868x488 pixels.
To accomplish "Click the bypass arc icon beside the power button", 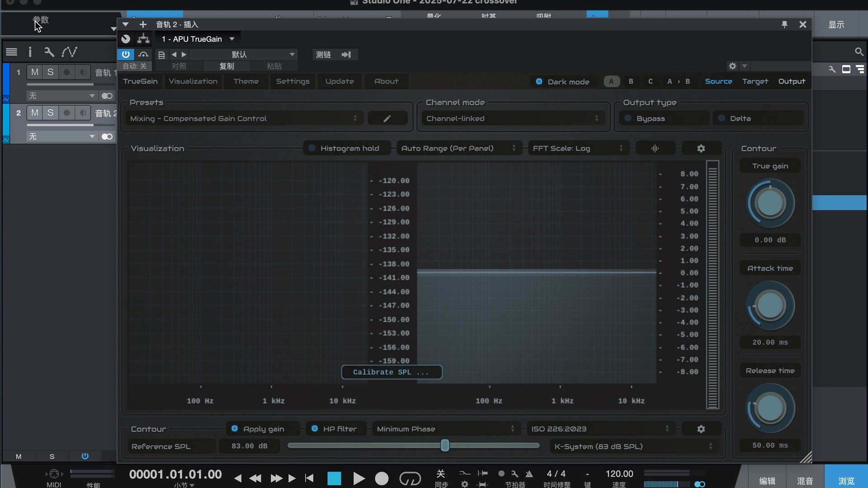I will pyautogui.click(x=143, y=54).
